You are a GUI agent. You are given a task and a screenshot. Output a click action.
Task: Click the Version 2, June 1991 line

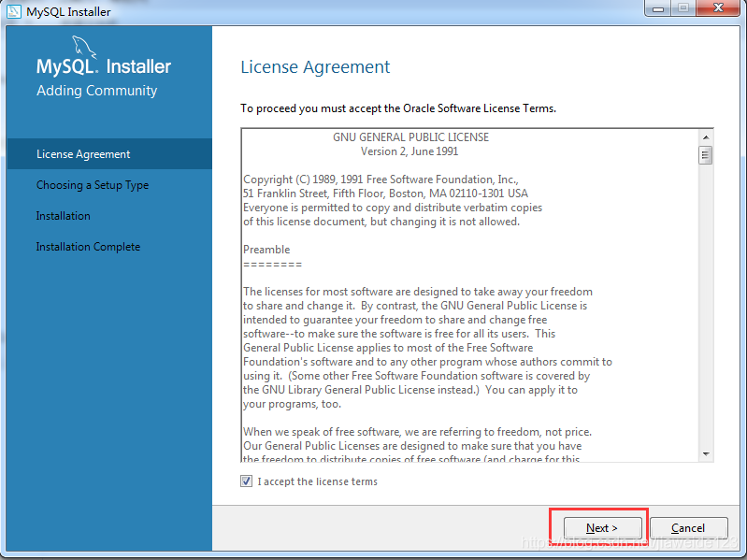click(409, 151)
